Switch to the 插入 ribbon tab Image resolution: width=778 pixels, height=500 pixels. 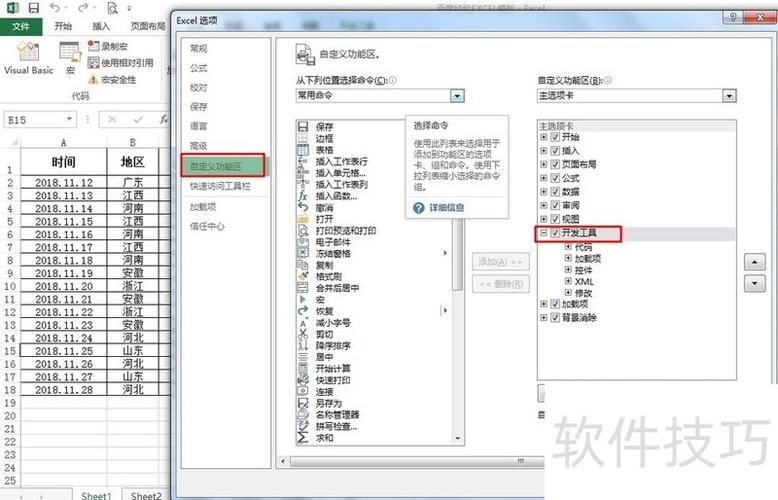point(101,26)
